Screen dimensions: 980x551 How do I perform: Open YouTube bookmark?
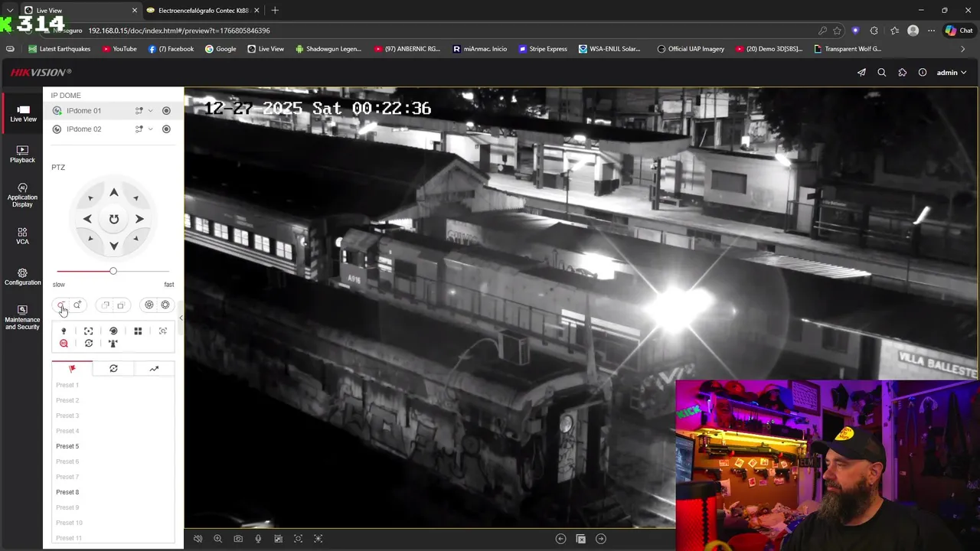(119, 49)
